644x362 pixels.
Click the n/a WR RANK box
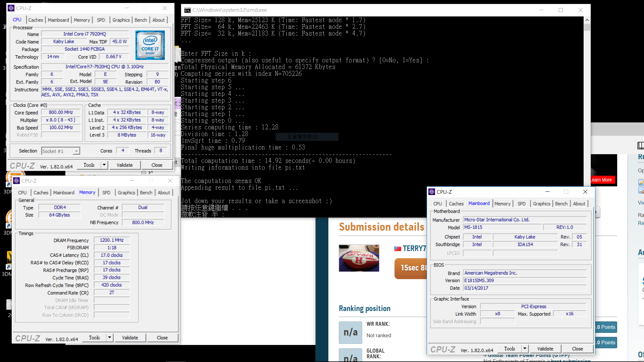pyautogui.click(x=351, y=332)
